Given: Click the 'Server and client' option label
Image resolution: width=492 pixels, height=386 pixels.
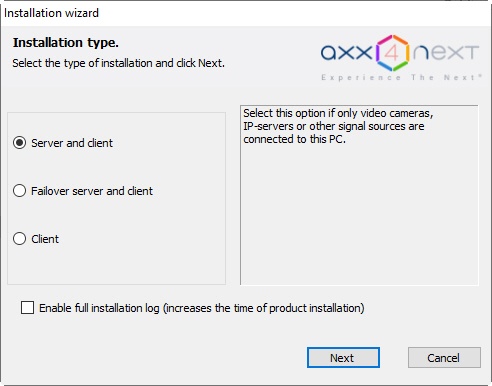Looking at the screenshot, I should (72, 143).
